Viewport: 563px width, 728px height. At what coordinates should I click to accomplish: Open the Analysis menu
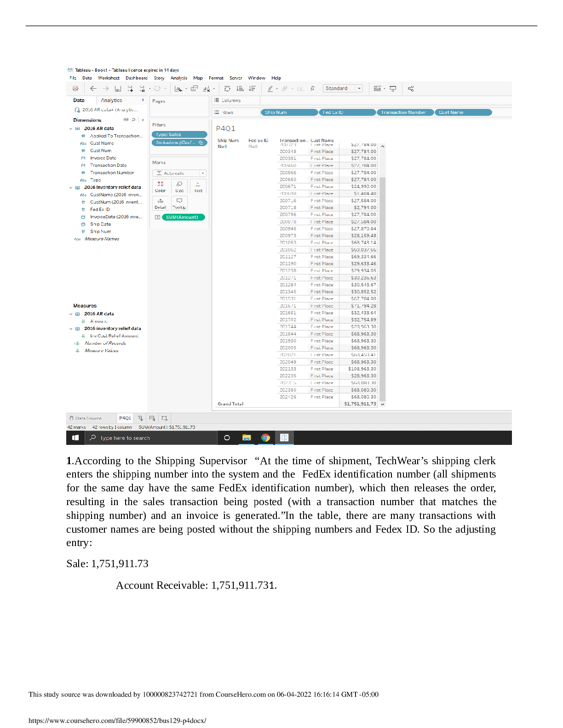[178, 78]
